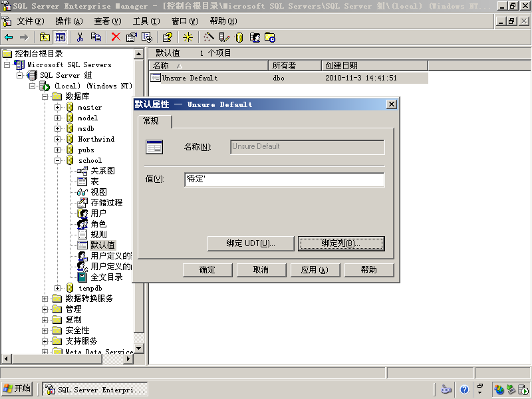Click the 绑定 UDT(U)... button
Screen dimensions: 532x399
pyautogui.click(x=251, y=243)
